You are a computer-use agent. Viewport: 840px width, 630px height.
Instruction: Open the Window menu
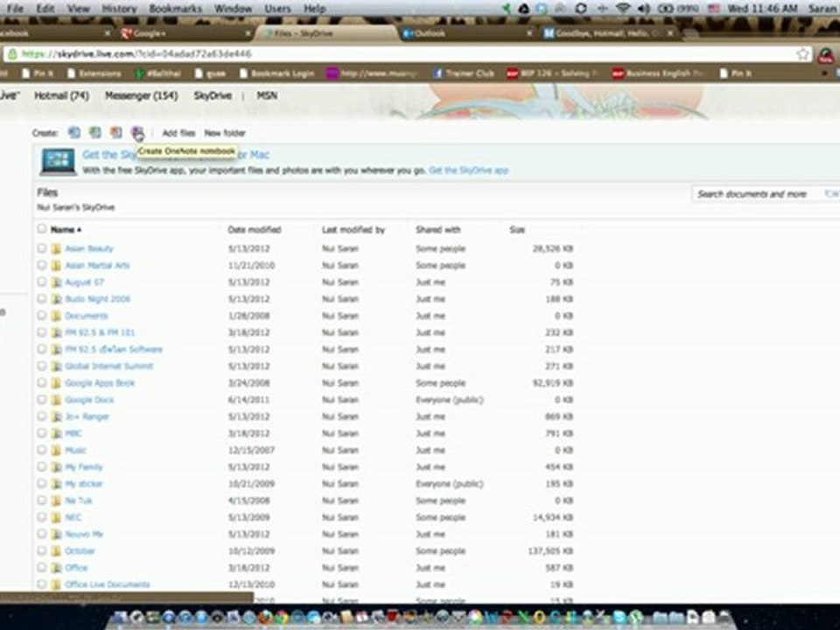click(x=233, y=9)
